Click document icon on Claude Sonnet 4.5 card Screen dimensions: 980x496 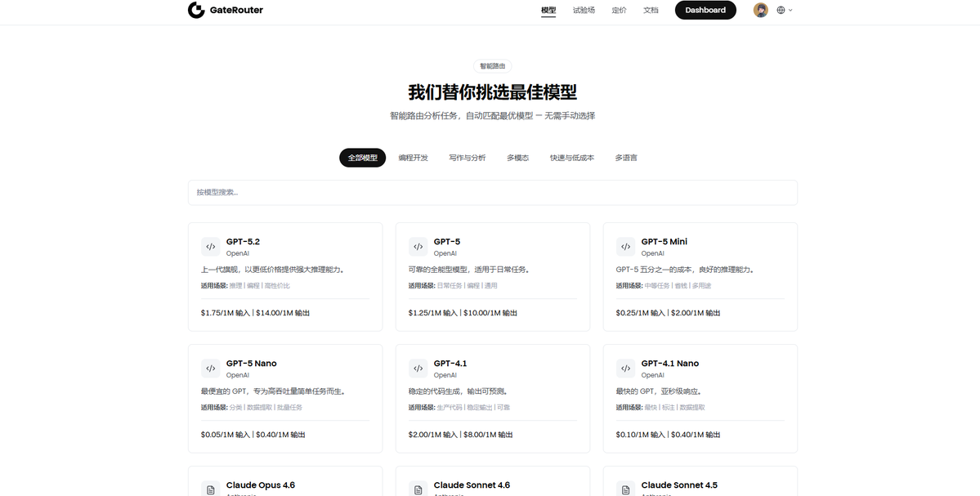tap(625, 489)
